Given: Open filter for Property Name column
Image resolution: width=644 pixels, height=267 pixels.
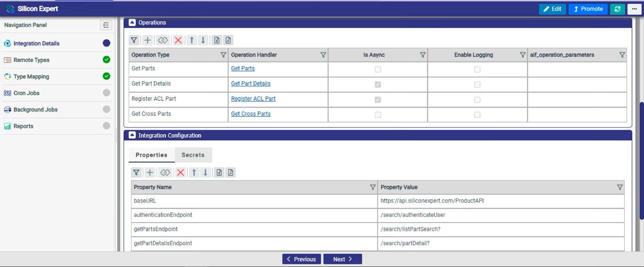Looking at the screenshot, I should 373,187.
